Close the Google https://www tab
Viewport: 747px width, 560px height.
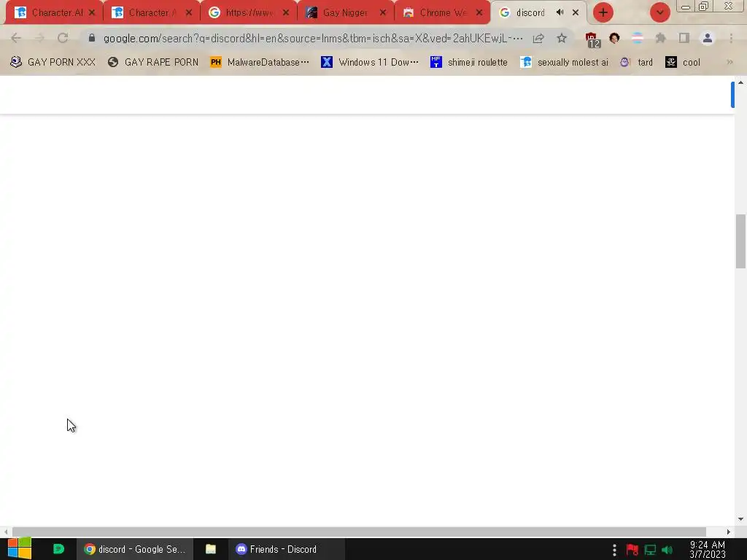(x=286, y=12)
